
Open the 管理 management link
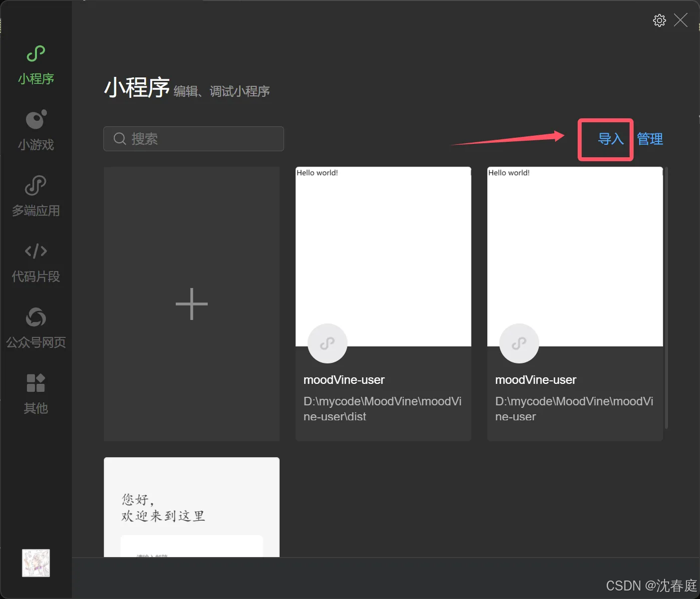[650, 139]
